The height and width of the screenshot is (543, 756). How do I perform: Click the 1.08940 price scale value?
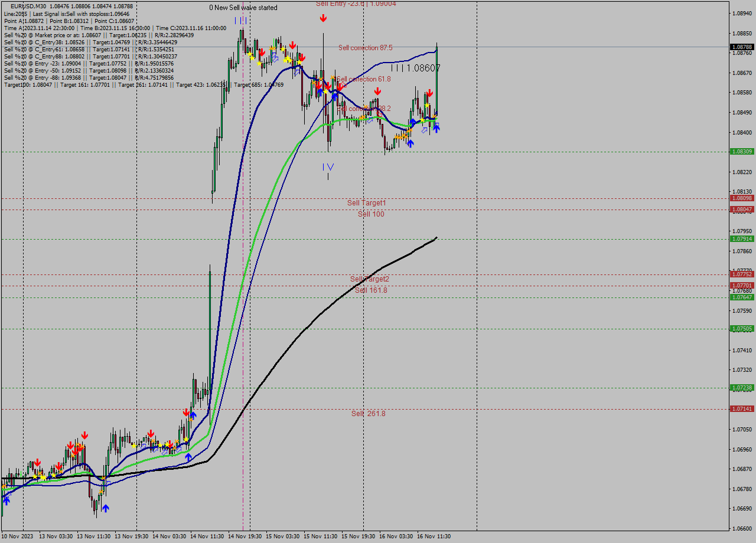(x=742, y=13)
